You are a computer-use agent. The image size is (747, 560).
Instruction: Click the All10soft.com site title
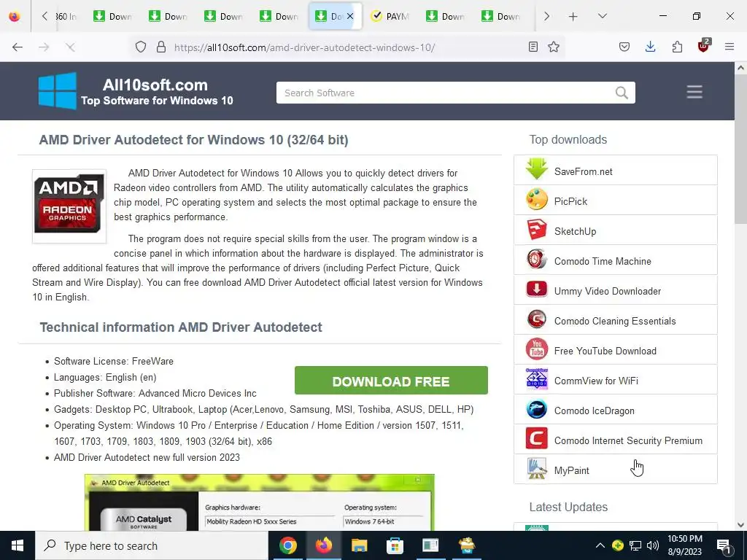click(x=155, y=85)
